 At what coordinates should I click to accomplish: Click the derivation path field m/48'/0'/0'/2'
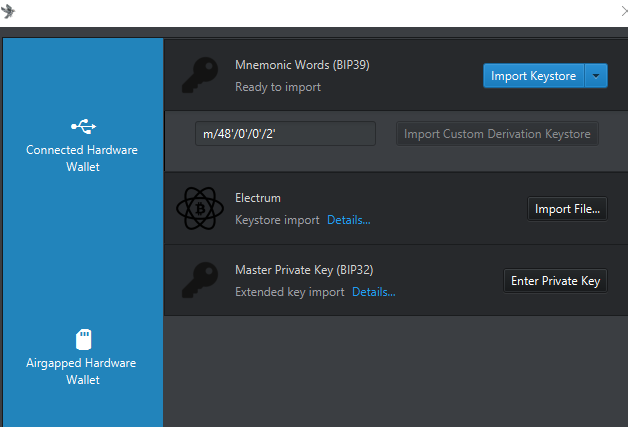[x=285, y=134]
